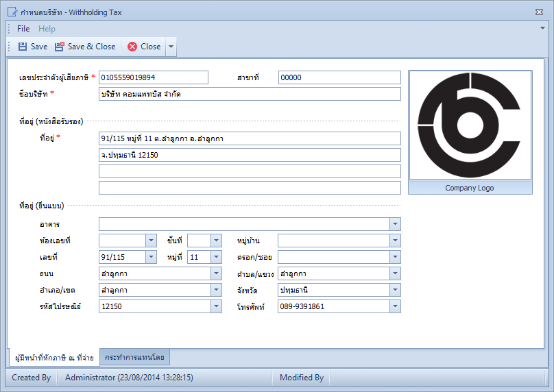Open the toolbar options arrow beside Close
This screenshot has height=392, width=554.
pos(171,47)
